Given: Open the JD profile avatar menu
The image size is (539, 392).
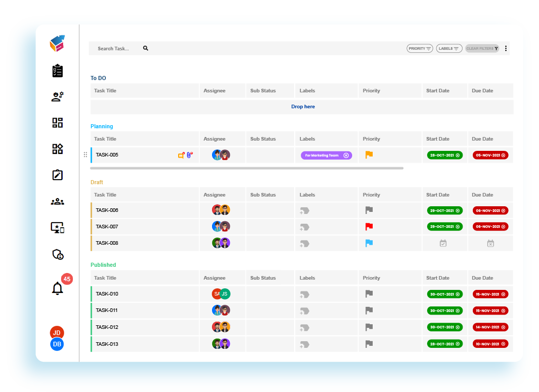Looking at the screenshot, I should (x=57, y=332).
